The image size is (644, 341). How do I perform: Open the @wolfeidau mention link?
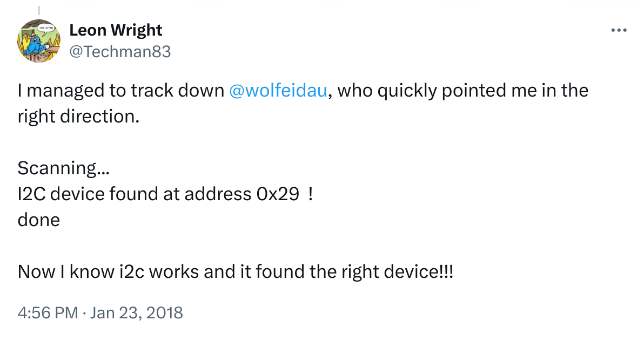click(278, 91)
